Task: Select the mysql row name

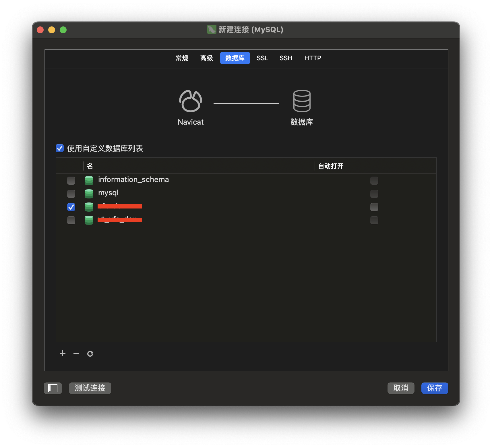Action: pyautogui.click(x=108, y=193)
